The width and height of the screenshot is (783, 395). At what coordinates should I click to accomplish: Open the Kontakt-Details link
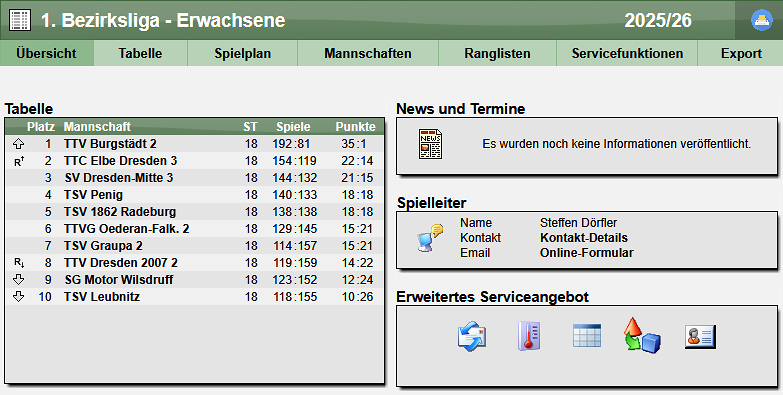(x=584, y=238)
